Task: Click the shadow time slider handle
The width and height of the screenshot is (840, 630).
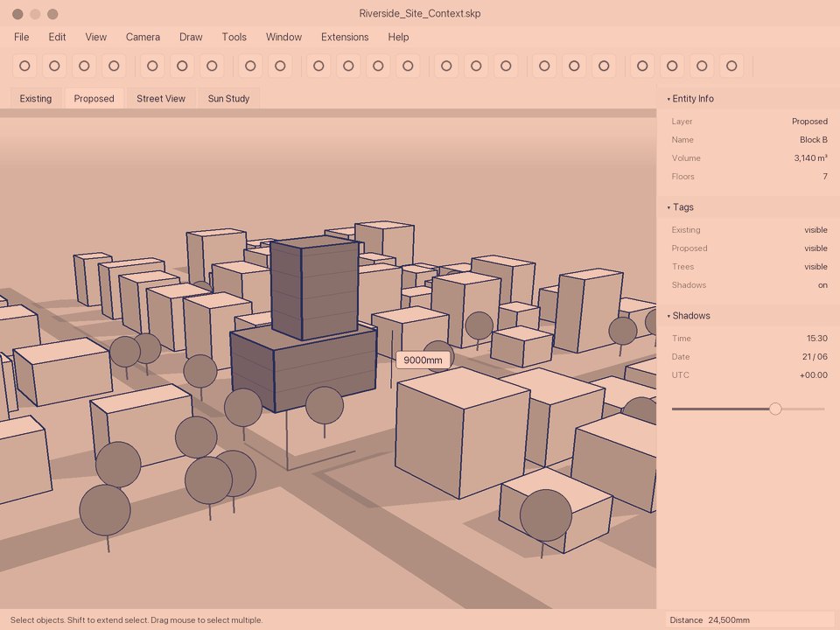Action: 775,409
